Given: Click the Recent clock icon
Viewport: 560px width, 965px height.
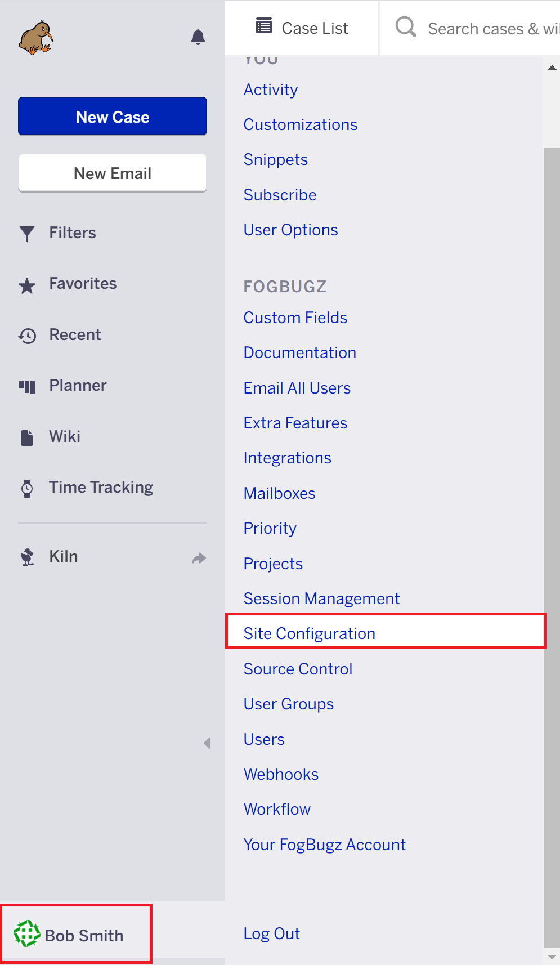Looking at the screenshot, I should 27,336.
